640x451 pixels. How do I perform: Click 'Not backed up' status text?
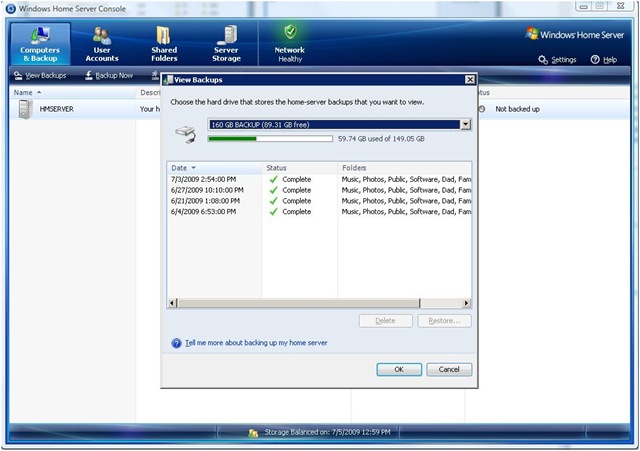[517, 109]
